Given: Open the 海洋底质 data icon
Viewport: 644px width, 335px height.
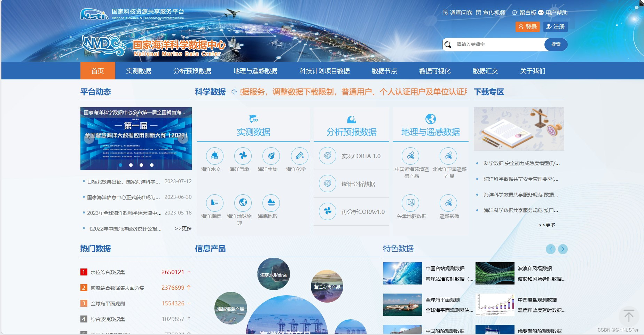Looking at the screenshot, I should point(214,203).
